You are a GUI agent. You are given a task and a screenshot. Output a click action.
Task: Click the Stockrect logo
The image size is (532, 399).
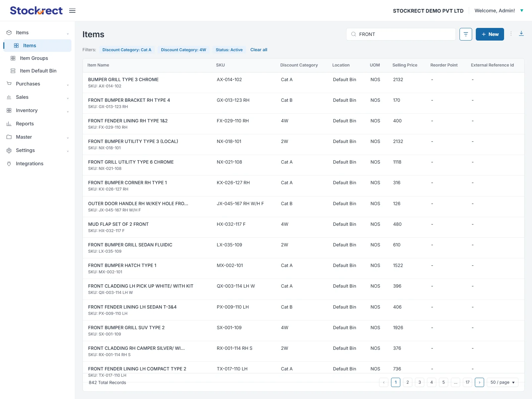click(x=36, y=11)
